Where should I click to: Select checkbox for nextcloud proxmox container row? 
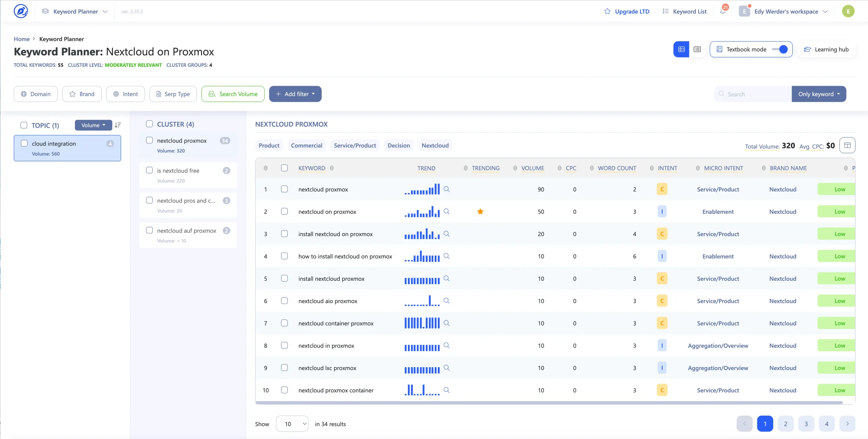(x=284, y=390)
